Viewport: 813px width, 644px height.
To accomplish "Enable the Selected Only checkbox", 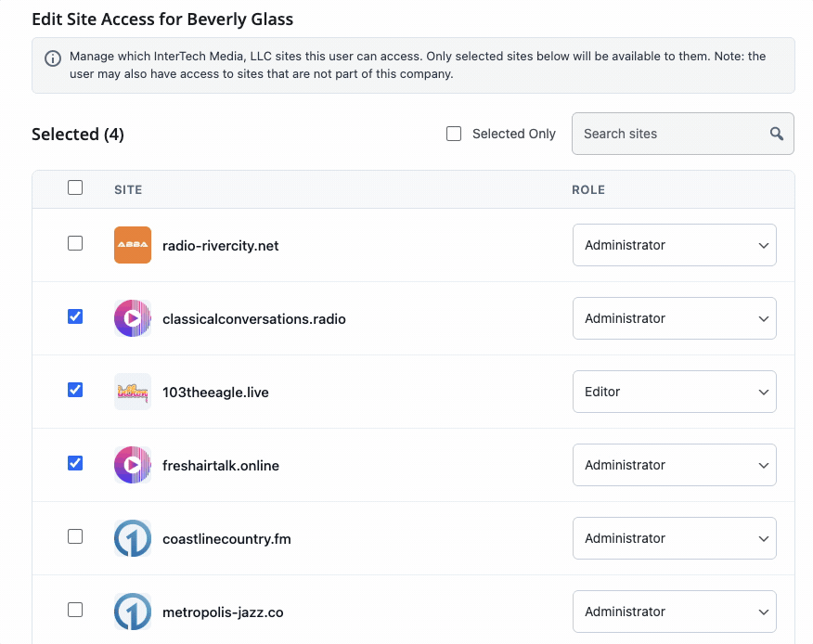I will (454, 134).
